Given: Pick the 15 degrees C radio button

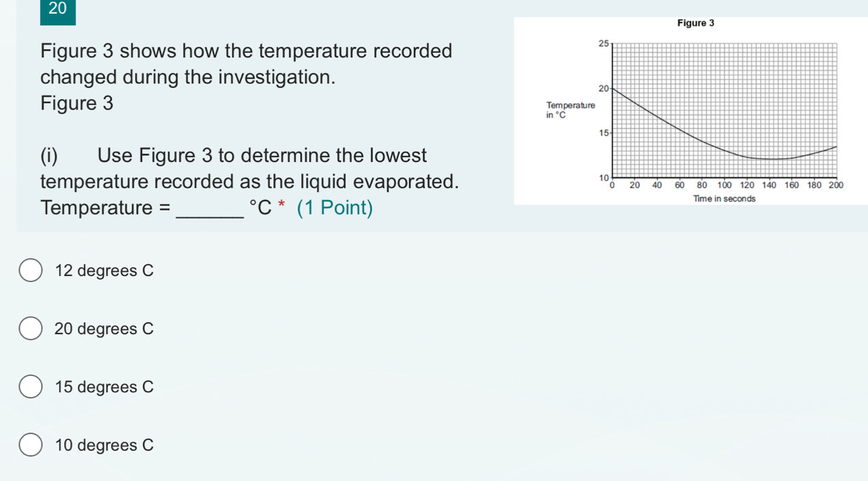Looking at the screenshot, I should point(29,387).
